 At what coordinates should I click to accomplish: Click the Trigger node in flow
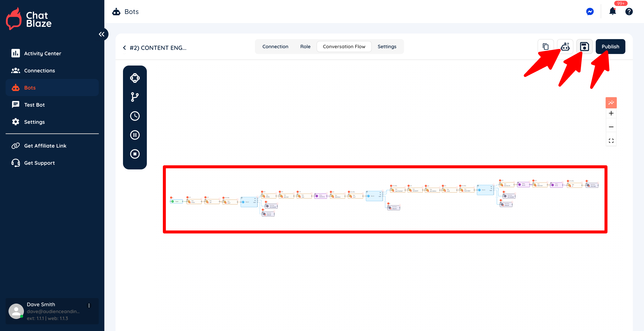pos(176,201)
